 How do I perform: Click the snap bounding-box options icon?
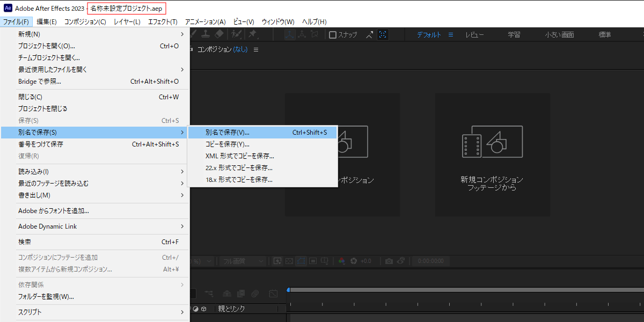(x=383, y=34)
